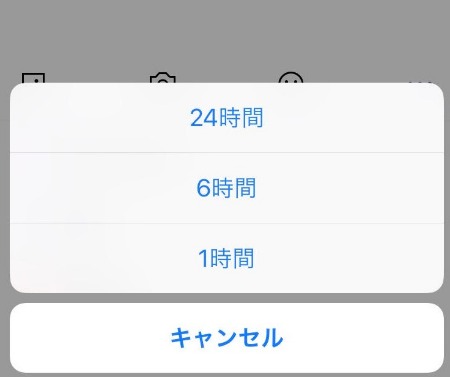This screenshot has width=450, height=377.
Task: Select the partially hidden camera shutter icon
Action: 162,78
